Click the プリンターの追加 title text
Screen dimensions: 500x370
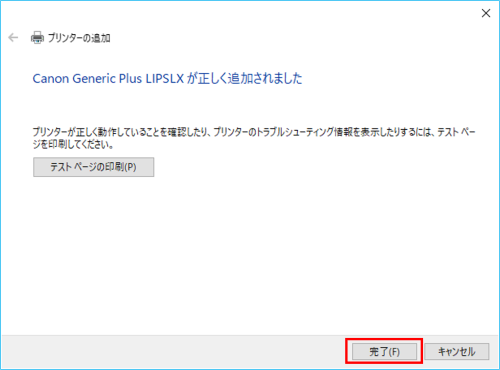[x=79, y=38]
